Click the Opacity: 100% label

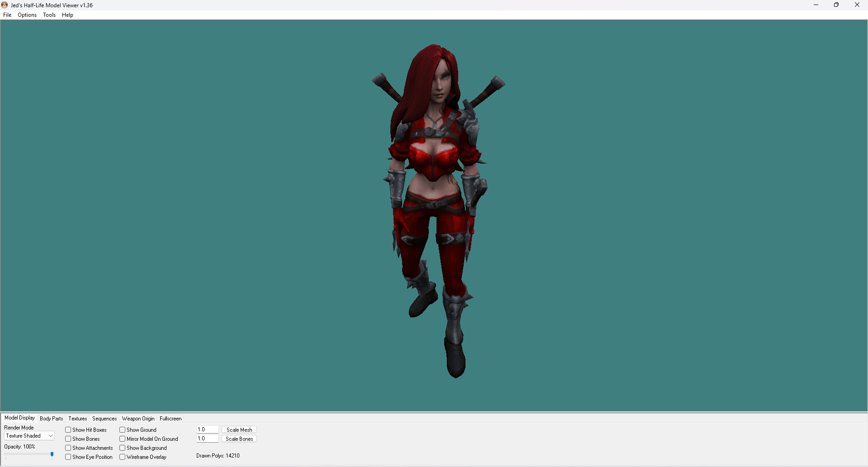point(19,447)
